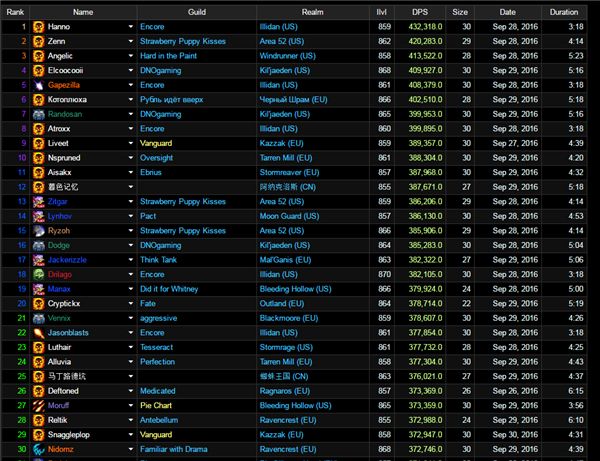This screenshot has width=600, height=461.
Task: Click the class icon beside Ryzoh
Action: tap(38, 231)
